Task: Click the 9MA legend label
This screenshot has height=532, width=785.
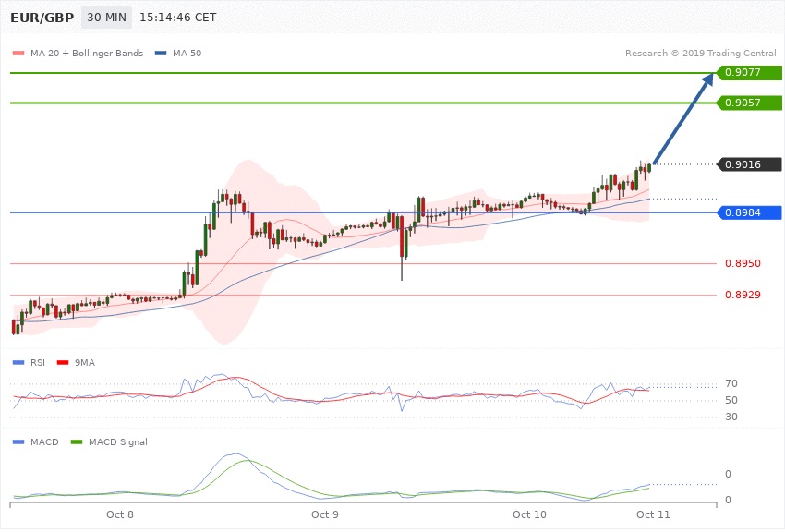Action: (85, 363)
